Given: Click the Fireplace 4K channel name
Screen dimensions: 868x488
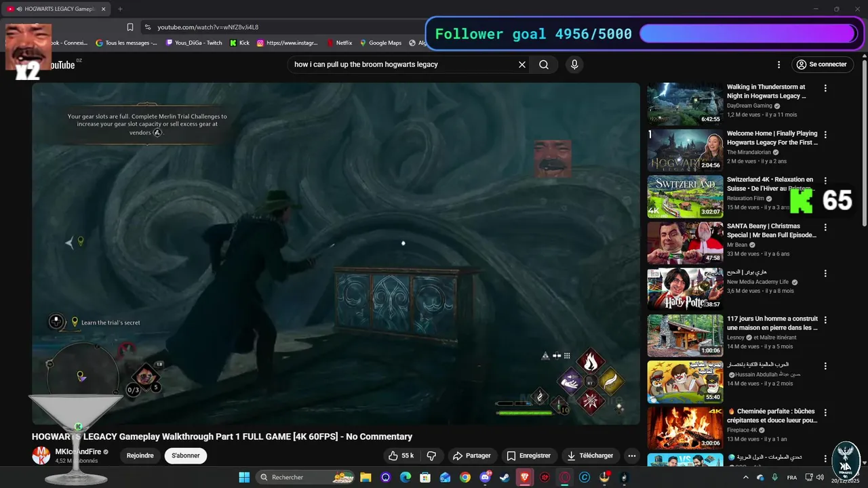Looking at the screenshot, I should pyautogui.click(x=742, y=430).
